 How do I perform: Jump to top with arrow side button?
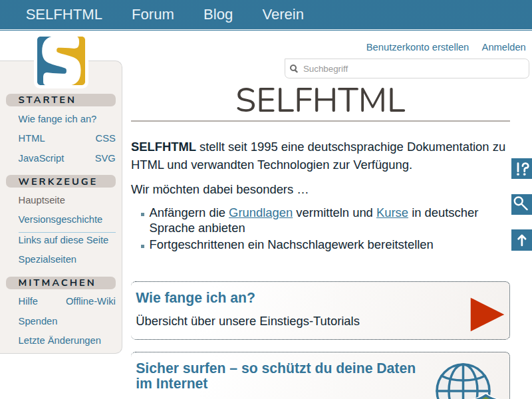(522, 240)
